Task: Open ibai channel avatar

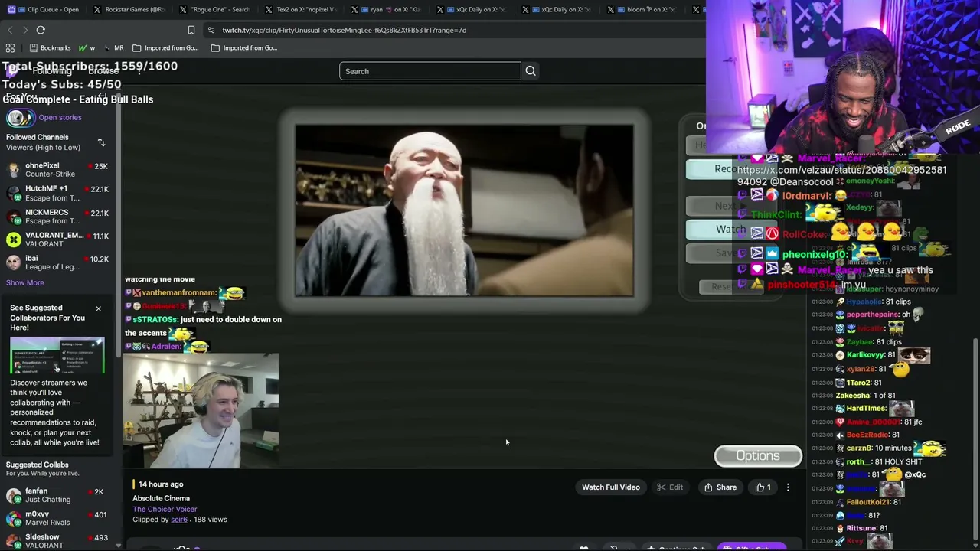Action: 13,262
